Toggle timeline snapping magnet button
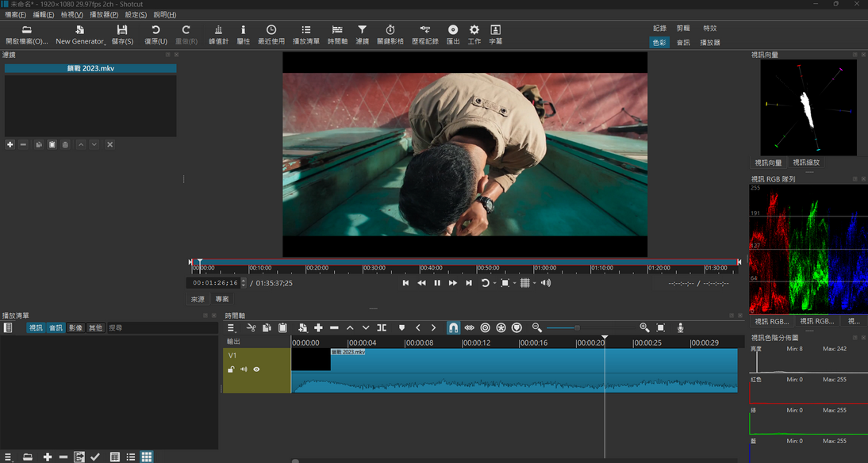This screenshot has width=868, height=463. (453, 328)
